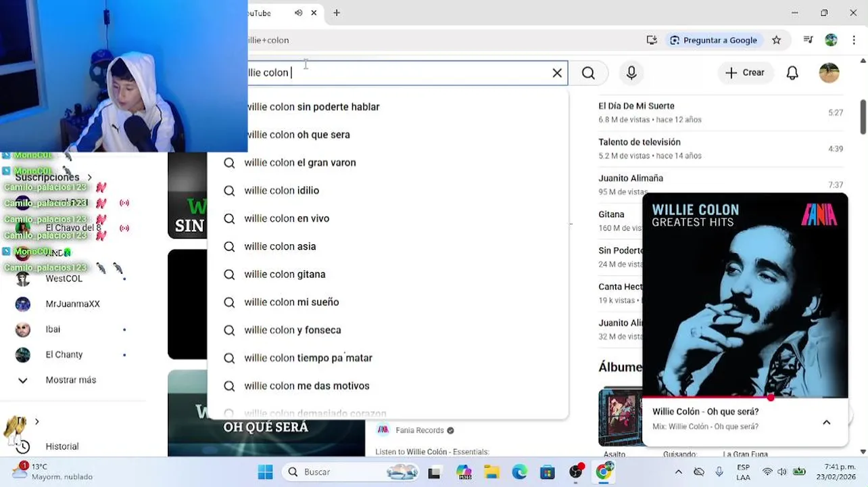Select suggestion willie colon gitana

(387, 274)
